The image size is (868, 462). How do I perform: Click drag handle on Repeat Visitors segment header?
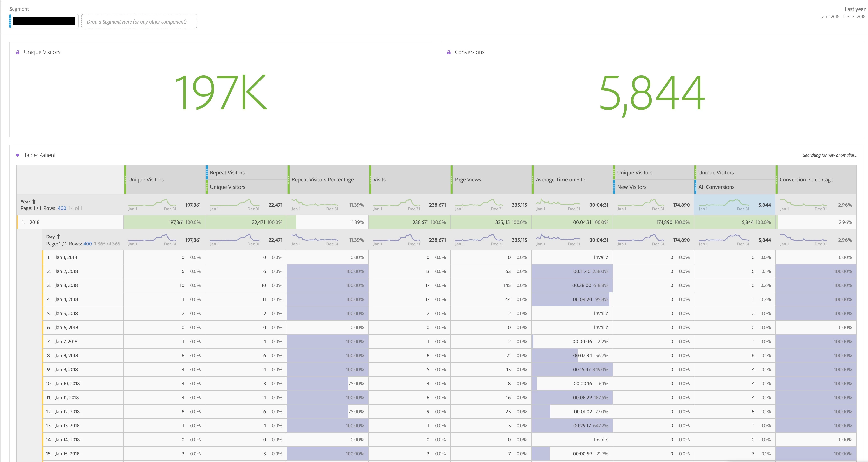click(207, 173)
